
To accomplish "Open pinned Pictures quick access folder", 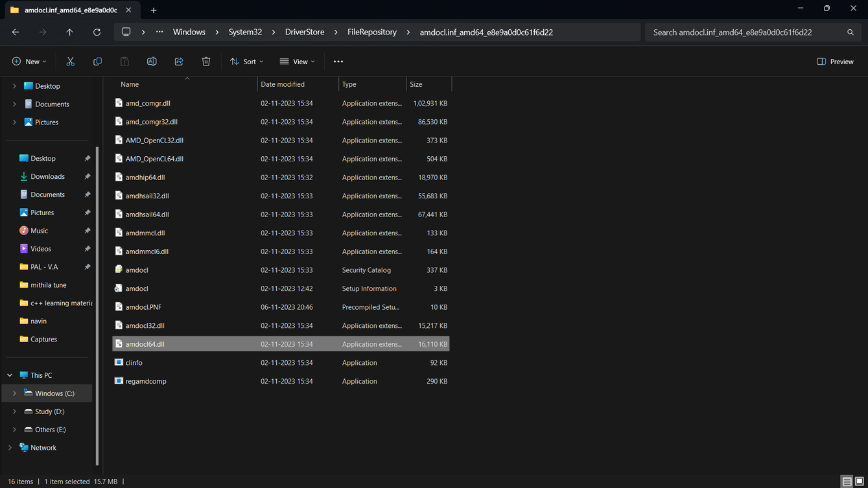I will [x=42, y=213].
